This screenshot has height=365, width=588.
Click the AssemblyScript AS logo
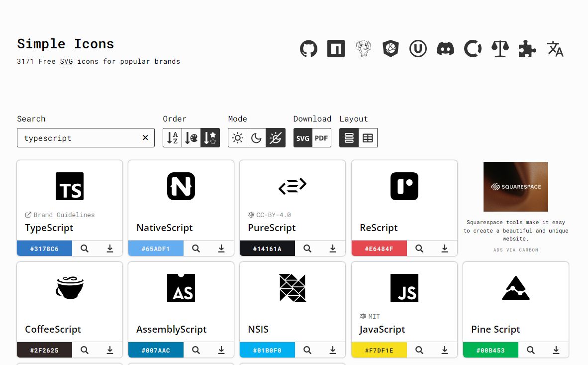tap(181, 288)
